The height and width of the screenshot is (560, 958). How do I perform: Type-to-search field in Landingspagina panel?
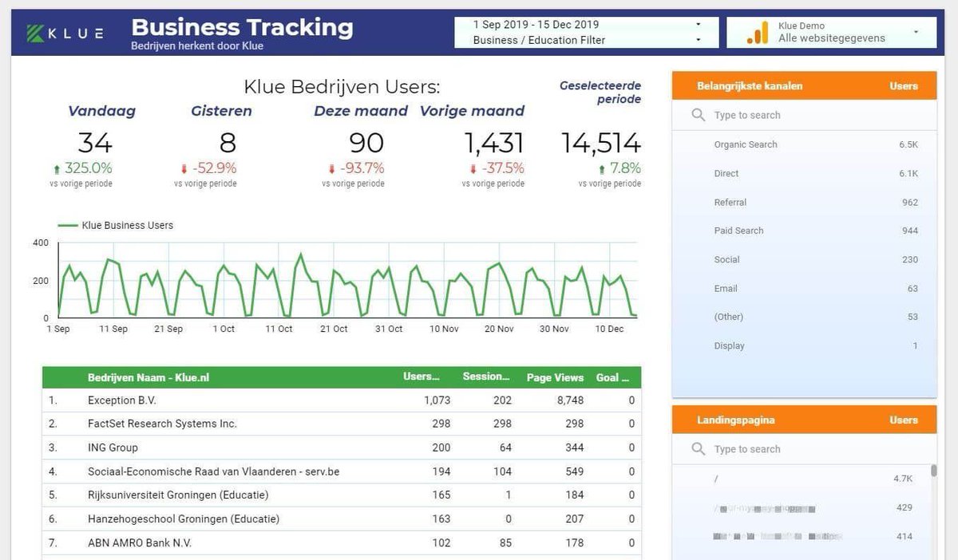point(804,449)
